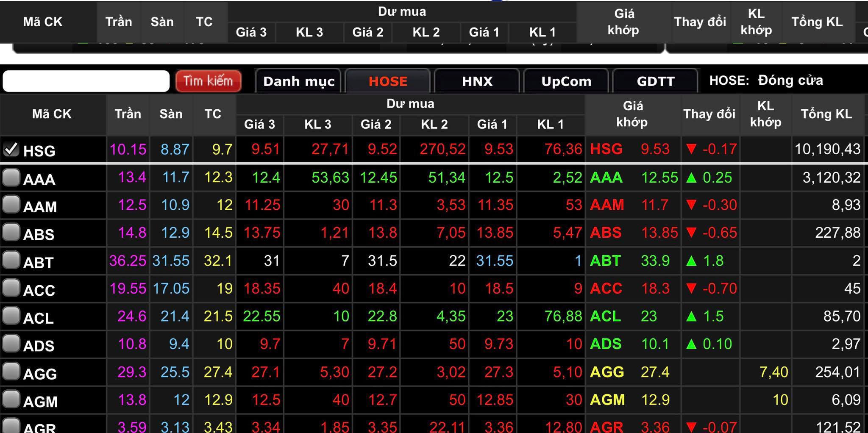Click the red Tìm kiếm search button
This screenshot has width=868, height=433.
pyautogui.click(x=208, y=81)
